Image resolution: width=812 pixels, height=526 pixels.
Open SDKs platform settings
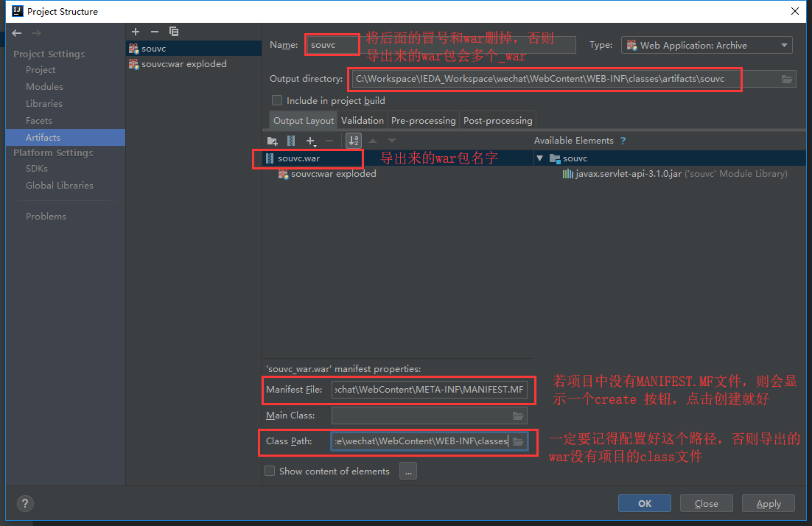[37, 168]
